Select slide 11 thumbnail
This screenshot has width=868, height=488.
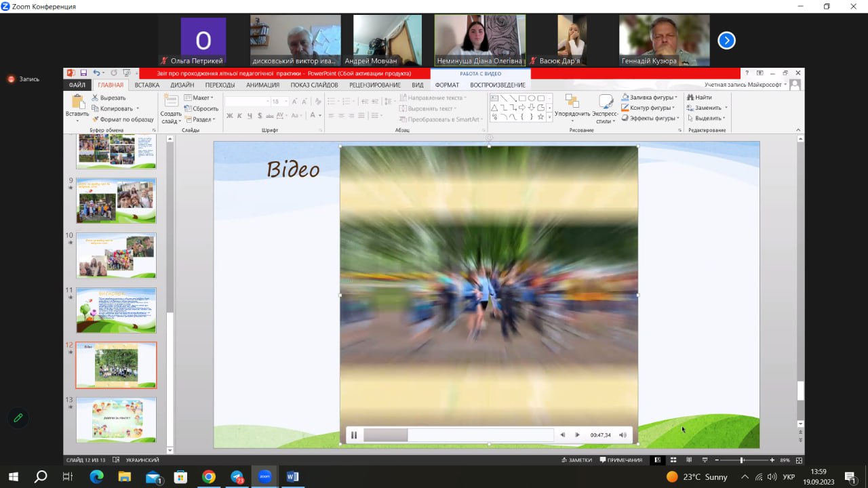116,310
